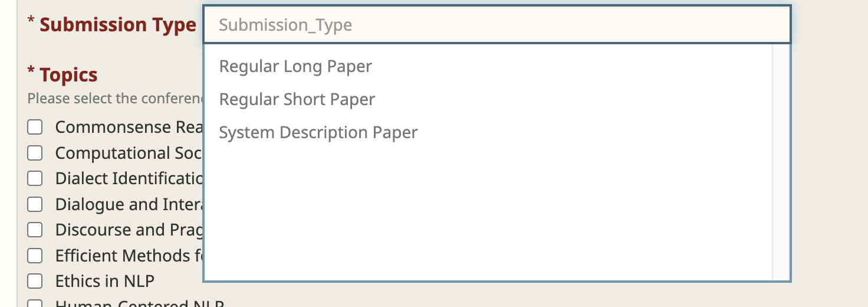Pick the System Description Paper option
The height and width of the screenshot is (307, 868).
[x=318, y=132]
